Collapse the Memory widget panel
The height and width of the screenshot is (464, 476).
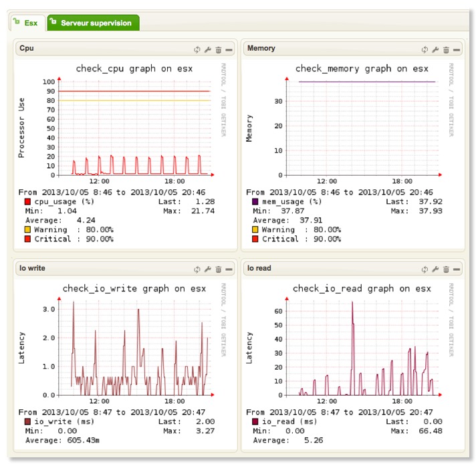coord(456,49)
